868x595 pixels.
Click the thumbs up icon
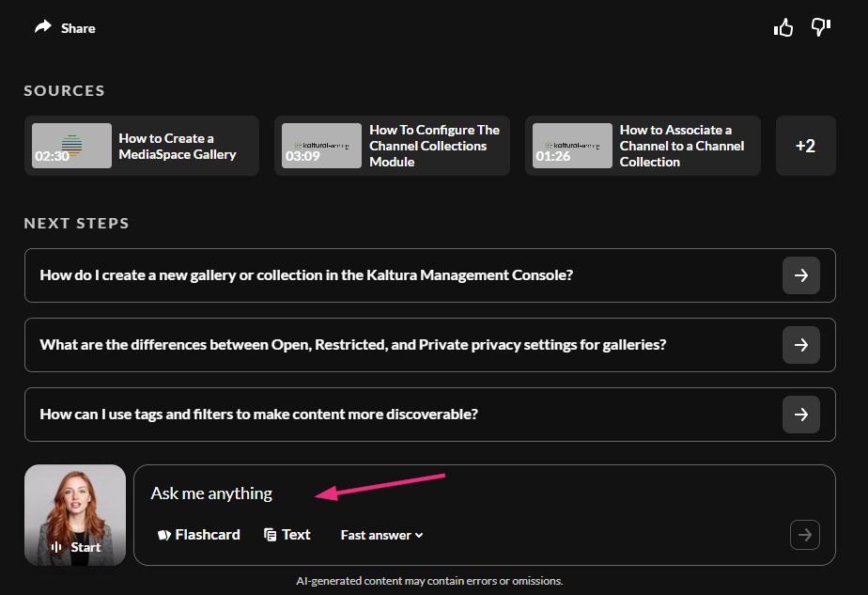point(783,27)
